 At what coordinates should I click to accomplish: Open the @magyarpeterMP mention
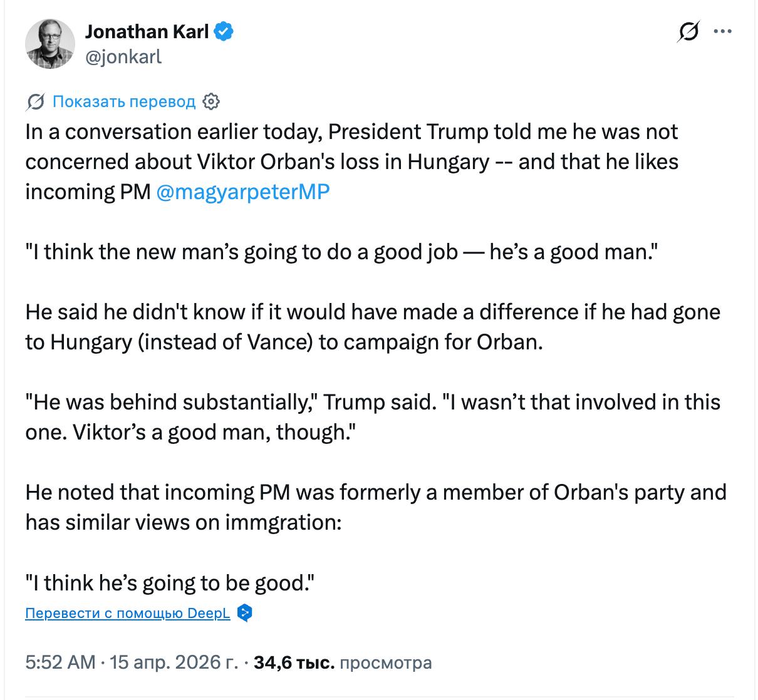pos(242,192)
